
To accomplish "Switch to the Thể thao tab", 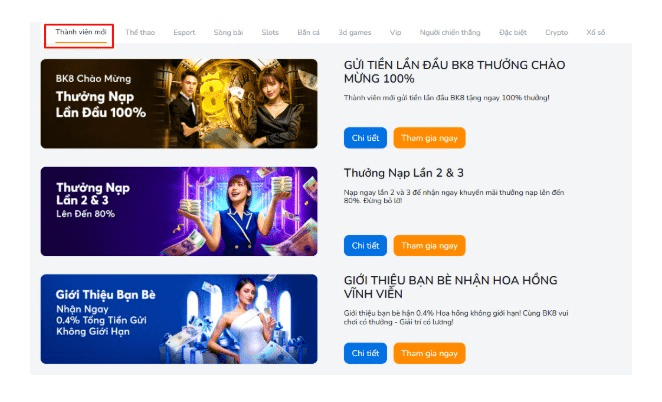I will click(x=140, y=33).
